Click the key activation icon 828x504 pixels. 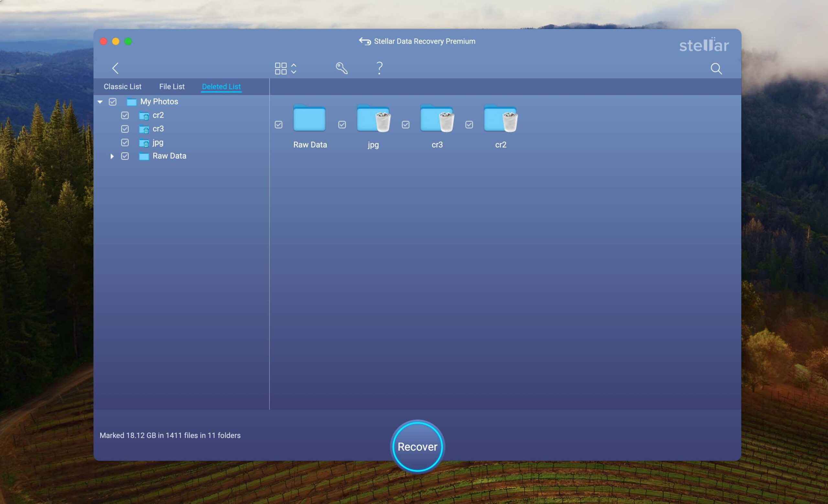coord(342,68)
